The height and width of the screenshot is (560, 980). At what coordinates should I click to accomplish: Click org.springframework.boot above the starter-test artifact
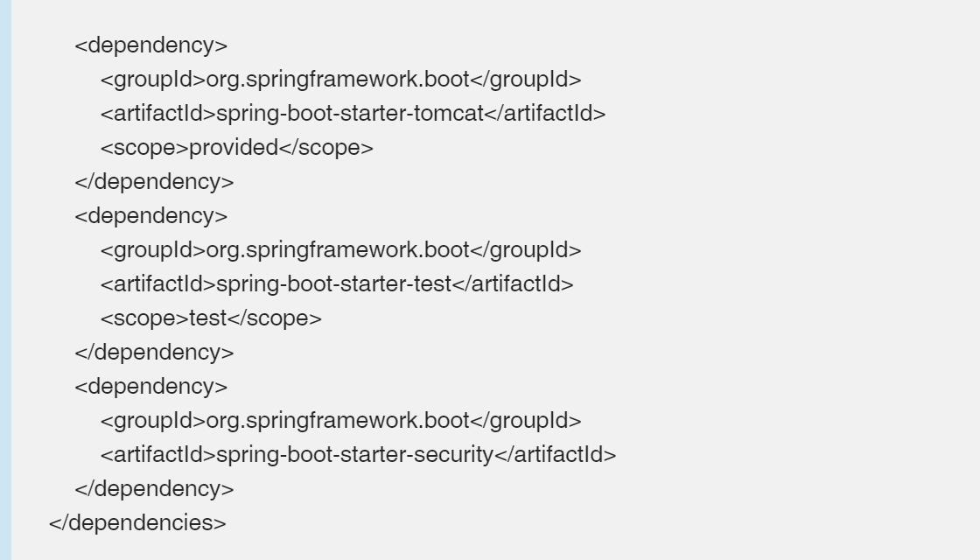pos(338,250)
